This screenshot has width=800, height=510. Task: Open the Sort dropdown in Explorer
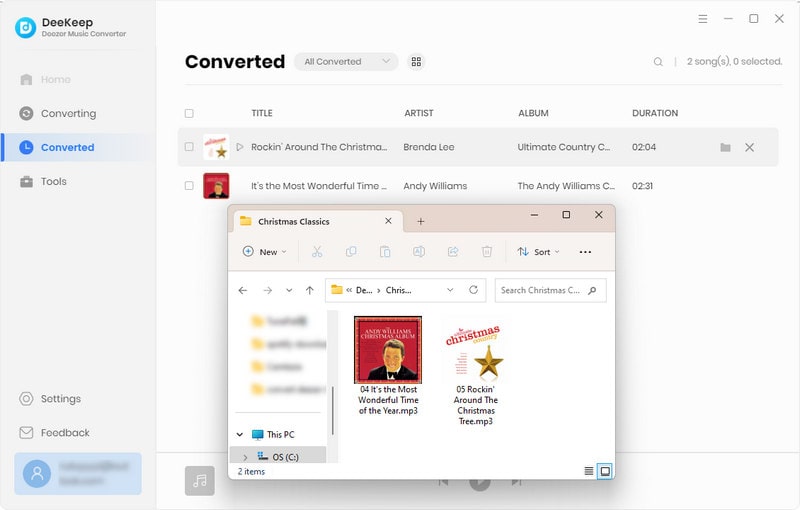point(538,252)
